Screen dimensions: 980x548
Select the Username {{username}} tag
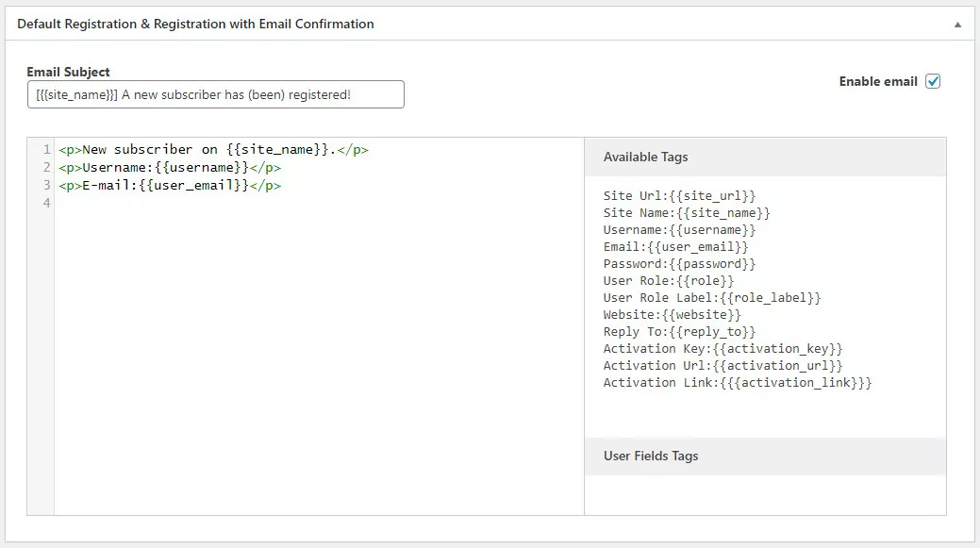pos(679,229)
